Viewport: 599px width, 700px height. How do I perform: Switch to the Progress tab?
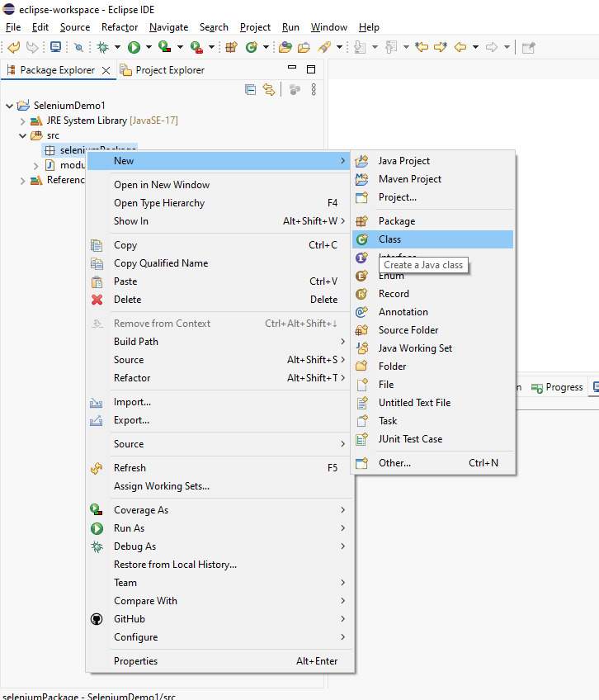click(x=557, y=387)
